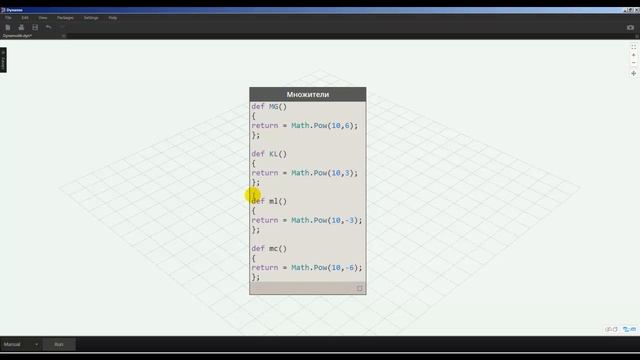
Task: Click the 'def MG()' code line
Action: 269,107
